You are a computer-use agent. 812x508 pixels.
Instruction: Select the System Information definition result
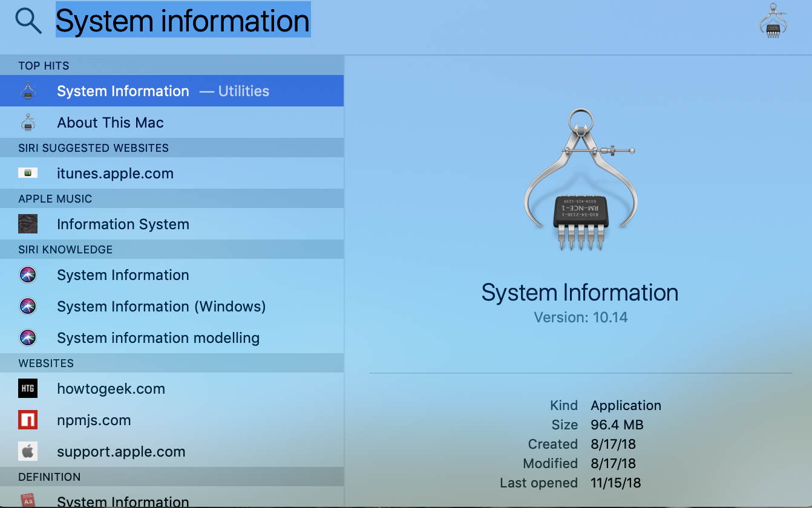pos(172,498)
